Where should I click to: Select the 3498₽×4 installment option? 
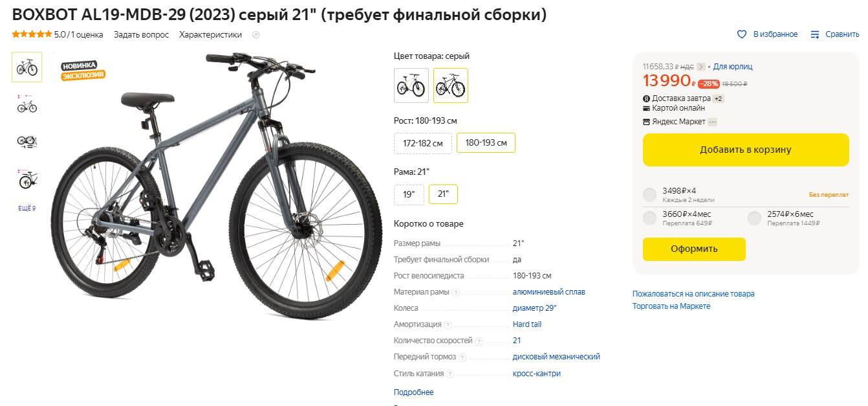coord(649,194)
